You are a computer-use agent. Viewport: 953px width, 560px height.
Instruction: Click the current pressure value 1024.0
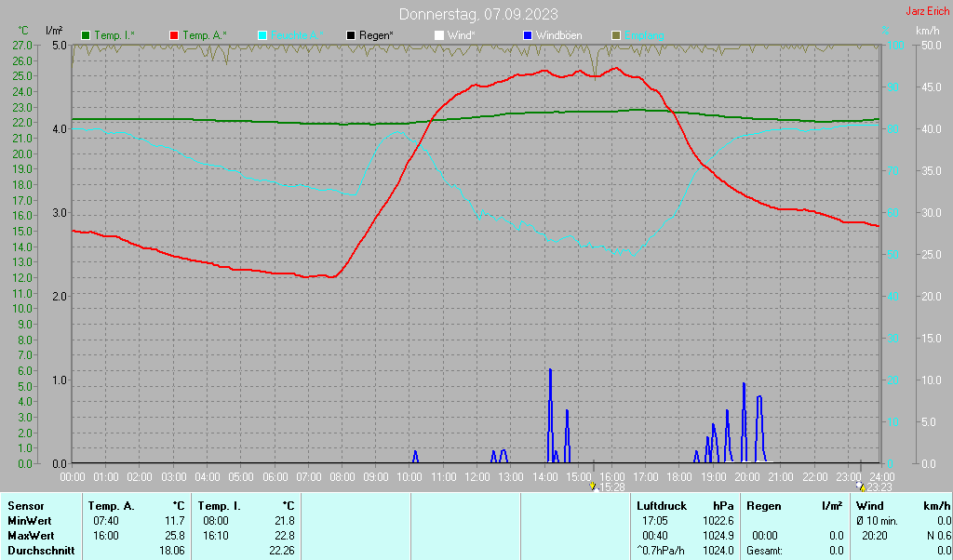point(718,551)
